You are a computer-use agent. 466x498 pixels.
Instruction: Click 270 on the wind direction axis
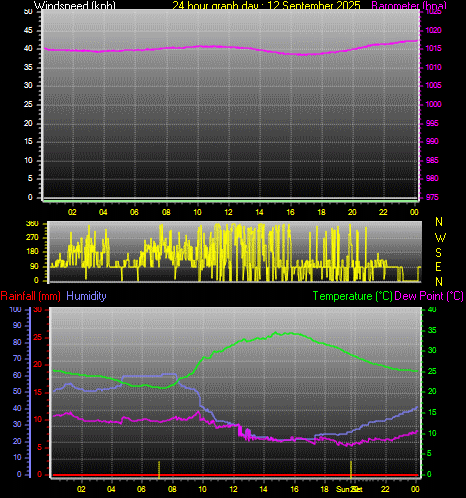click(32, 237)
